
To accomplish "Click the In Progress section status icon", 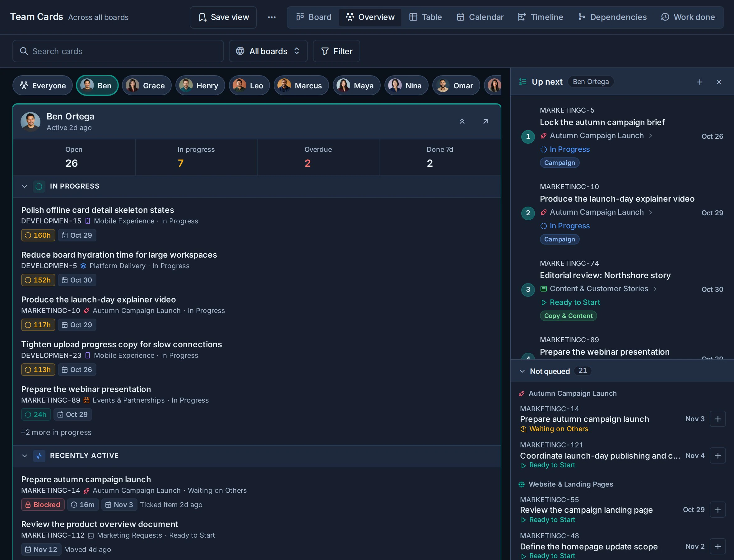I will pyautogui.click(x=39, y=186).
